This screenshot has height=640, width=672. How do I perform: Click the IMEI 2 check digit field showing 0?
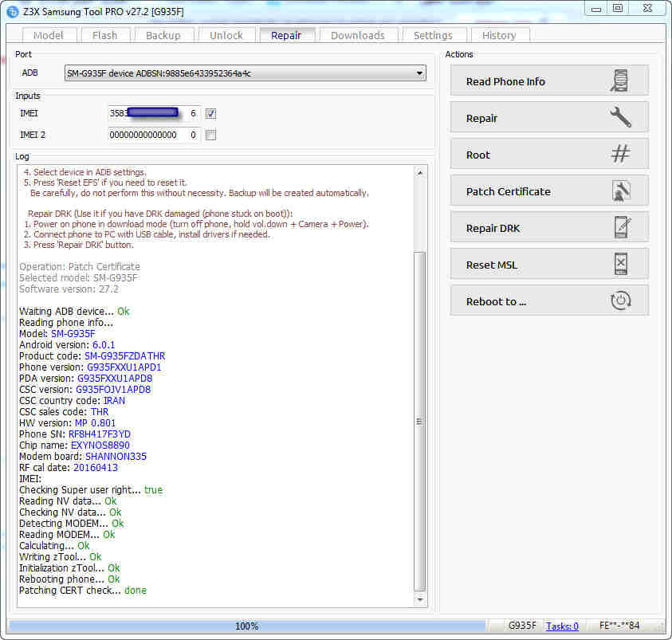pyautogui.click(x=193, y=135)
